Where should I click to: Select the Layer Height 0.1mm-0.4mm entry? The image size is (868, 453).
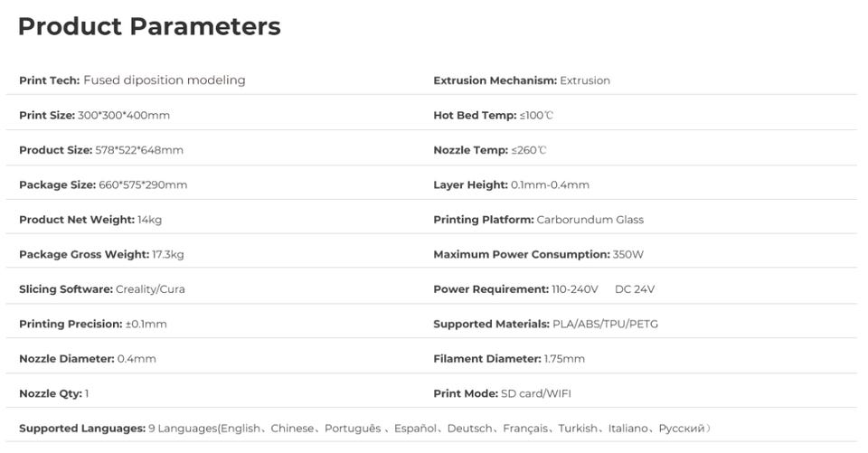(x=511, y=185)
